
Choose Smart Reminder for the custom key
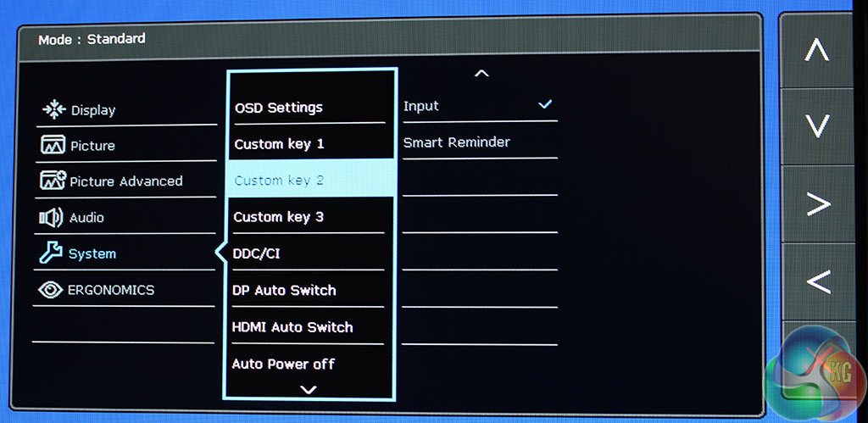(x=480, y=142)
